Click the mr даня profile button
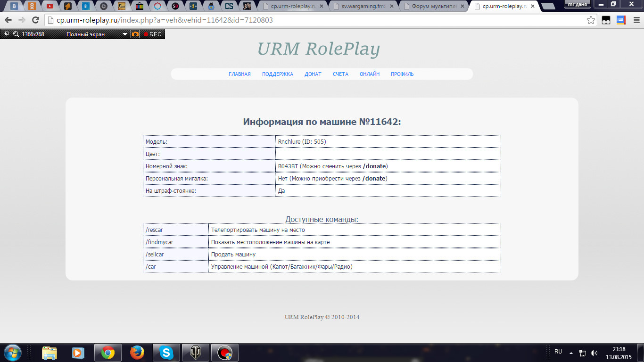The image size is (644, 362). coord(578,4)
